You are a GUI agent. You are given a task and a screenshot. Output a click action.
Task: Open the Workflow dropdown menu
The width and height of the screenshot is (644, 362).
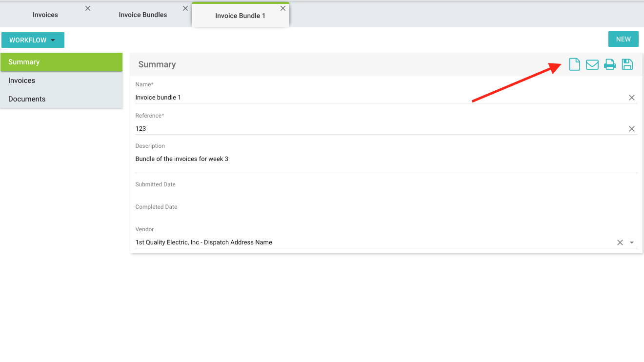click(x=33, y=40)
